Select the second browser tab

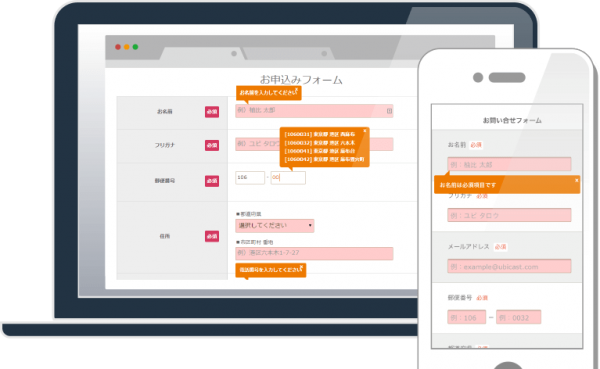pos(288,54)
